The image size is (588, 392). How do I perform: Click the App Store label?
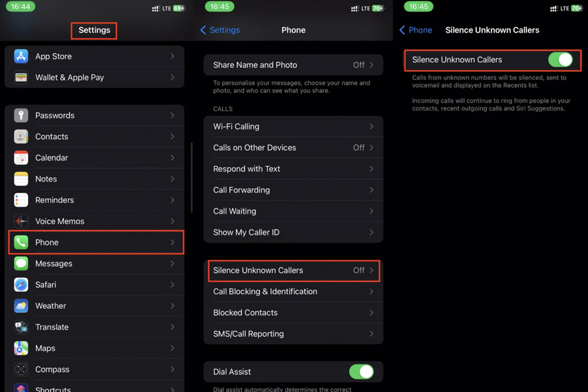click(x=54, y=56)
